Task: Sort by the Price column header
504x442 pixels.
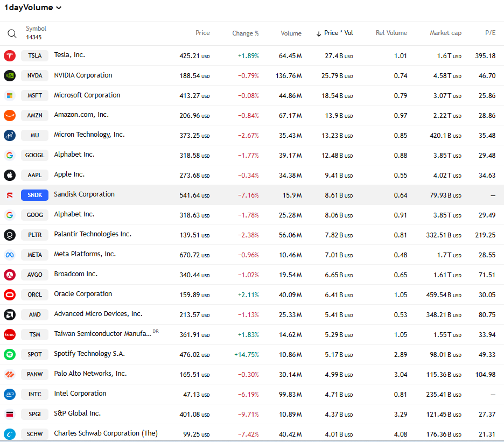Action: tap(202, 33)
